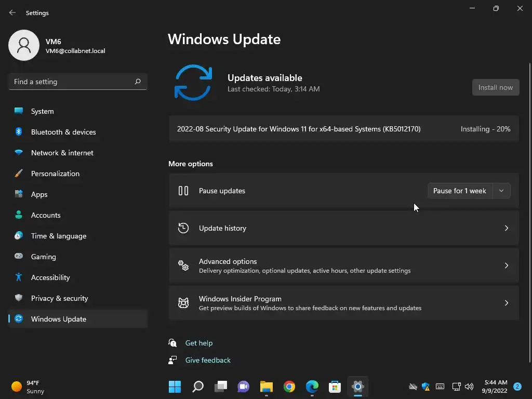Select Apps in the sidebar
This screenshot has height=399, width=532.
(78, 194)
